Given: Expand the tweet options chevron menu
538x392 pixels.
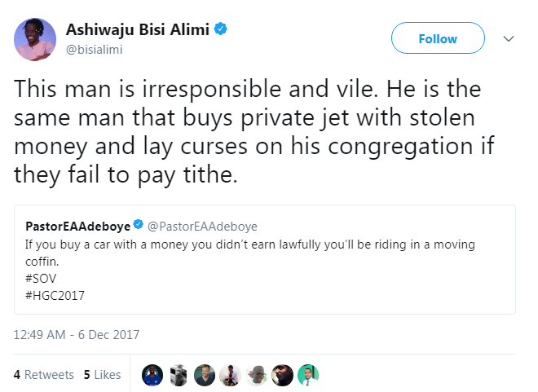Looking at the screenshot, I should [509, 38].
